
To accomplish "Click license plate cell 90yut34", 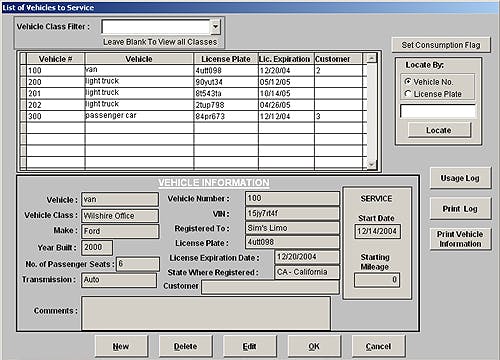I will (226, 82).
